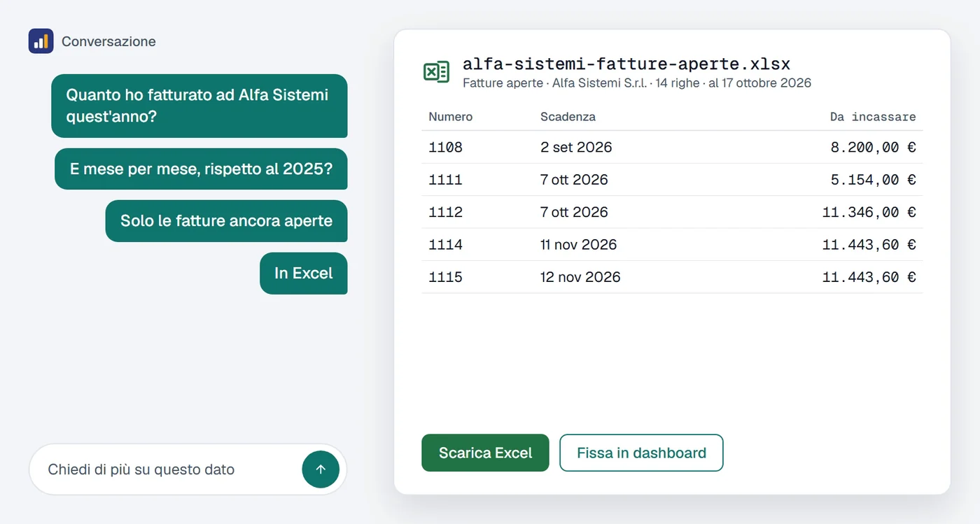Click the amount "5.154,00 €"
This screenshot has height=524, width=980.
tap(874, 180)
